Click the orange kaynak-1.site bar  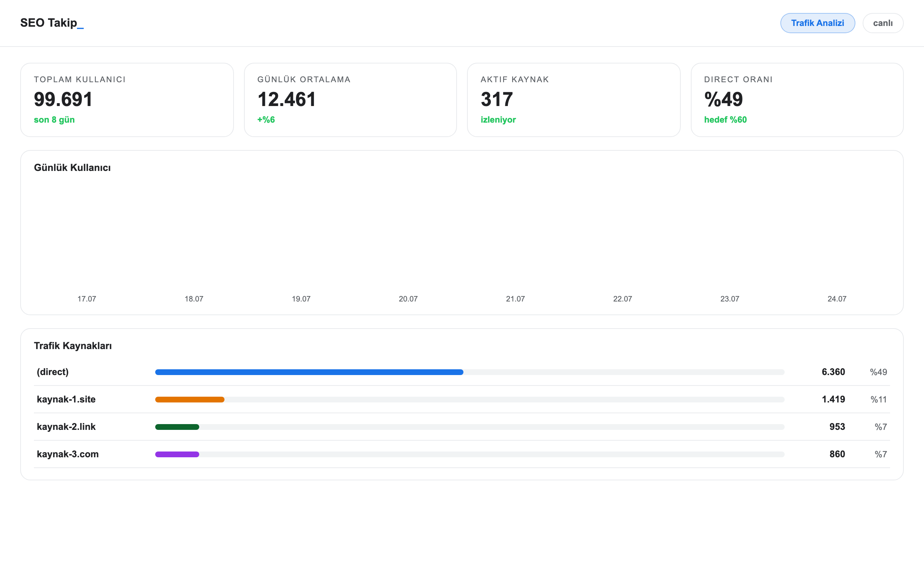189,400
